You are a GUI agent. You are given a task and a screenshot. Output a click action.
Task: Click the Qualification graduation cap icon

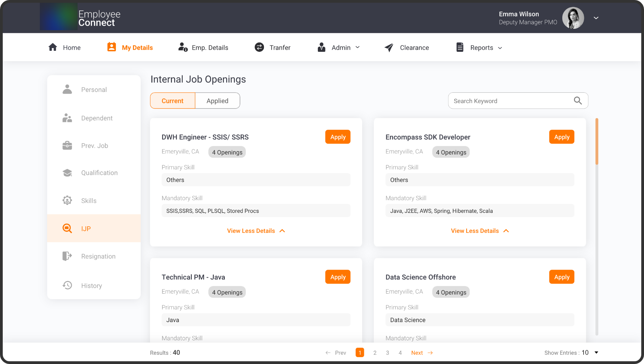67,173
